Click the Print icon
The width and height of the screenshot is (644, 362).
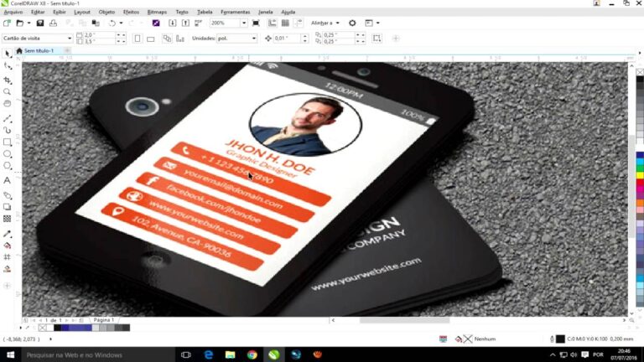click(x=54, y=23)
